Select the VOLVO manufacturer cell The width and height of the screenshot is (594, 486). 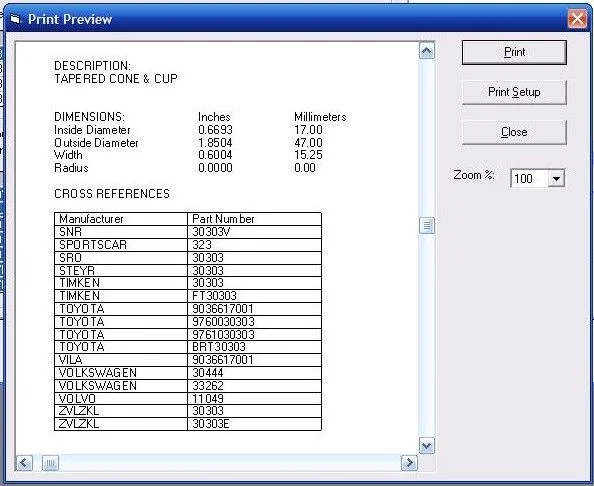coord(121,398)
